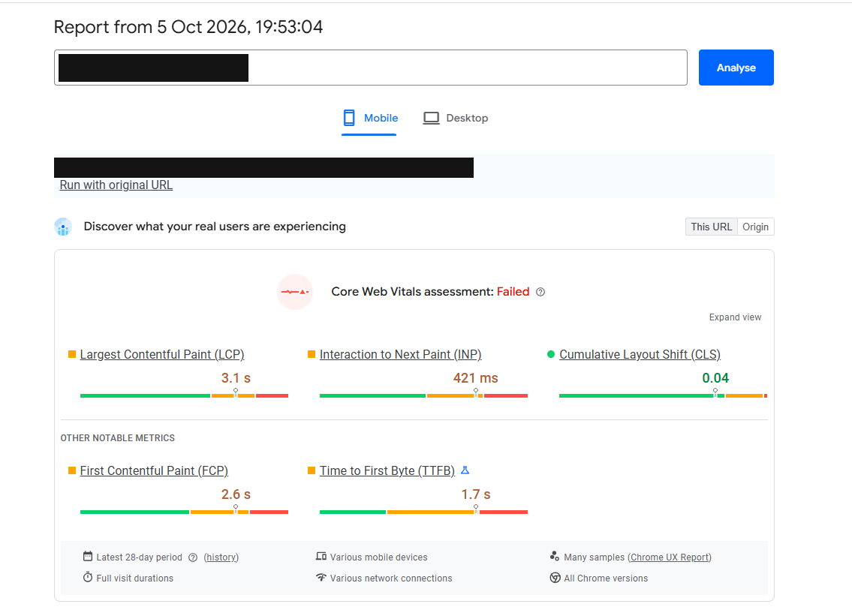This screenshot has height=616, width=852.
Task: Open Core Web Vitals assessment help icon
Action: [540, 293]
